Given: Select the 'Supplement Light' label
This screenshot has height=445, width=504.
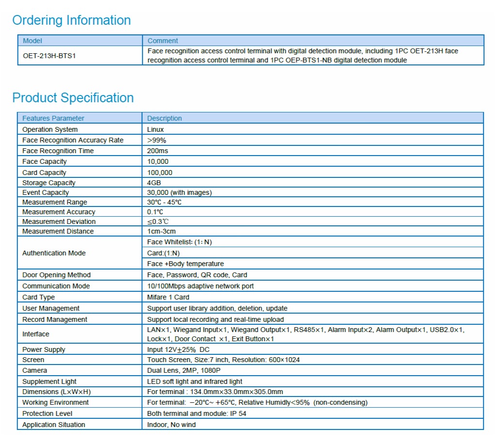Looking at the screenshot, I should tap(49, 381).
